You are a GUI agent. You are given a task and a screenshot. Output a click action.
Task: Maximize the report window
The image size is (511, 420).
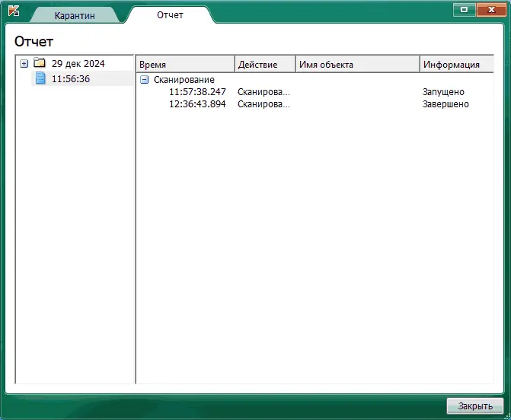pos(464,10)
